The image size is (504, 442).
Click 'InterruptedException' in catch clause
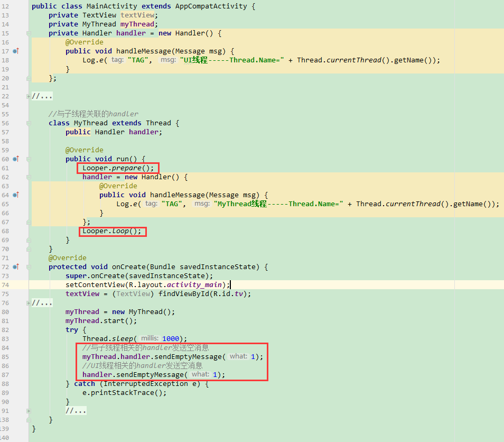[x=146, y=384]
